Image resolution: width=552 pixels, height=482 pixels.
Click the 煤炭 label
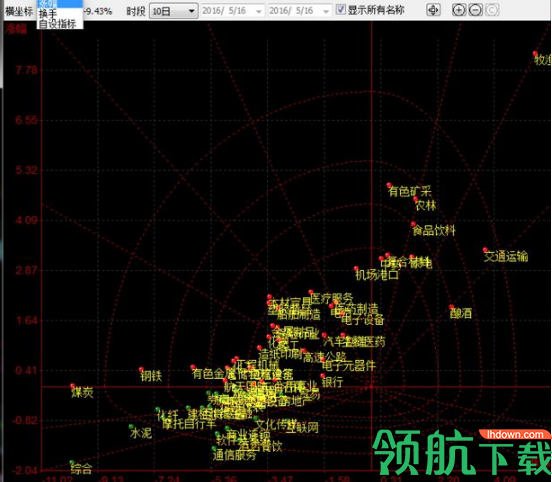tap(82, 393)
